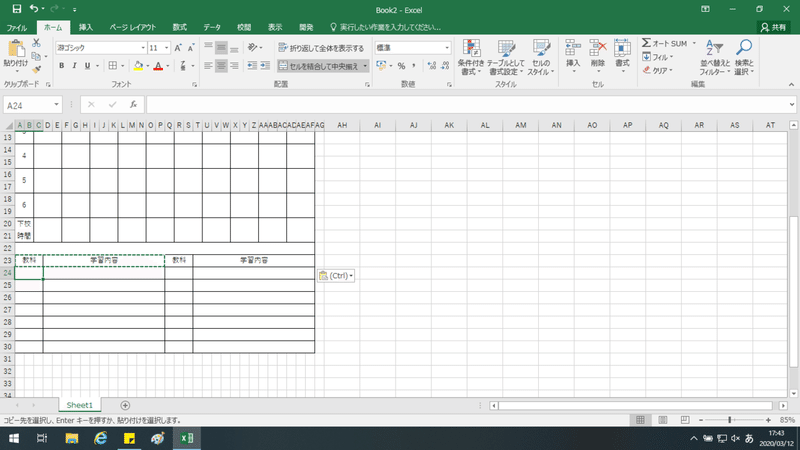Click the Undo arrow icon
Screen dimensions: 800x450
(x=34, y=9)
